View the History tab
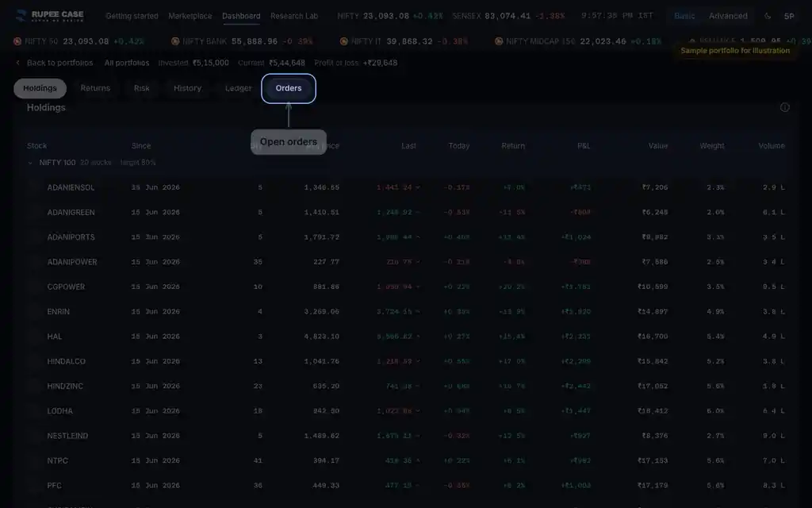Screen dimensions: 812x508 click(187, 88)
